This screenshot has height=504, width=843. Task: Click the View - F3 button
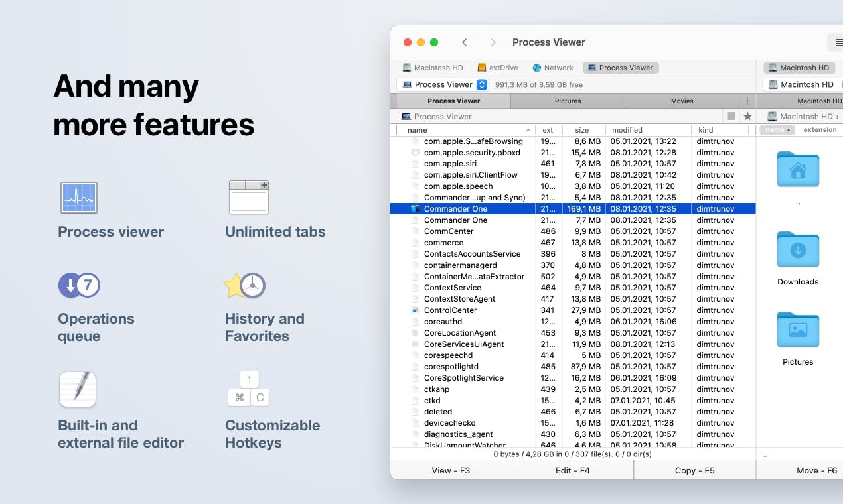[x=451, y=470]
